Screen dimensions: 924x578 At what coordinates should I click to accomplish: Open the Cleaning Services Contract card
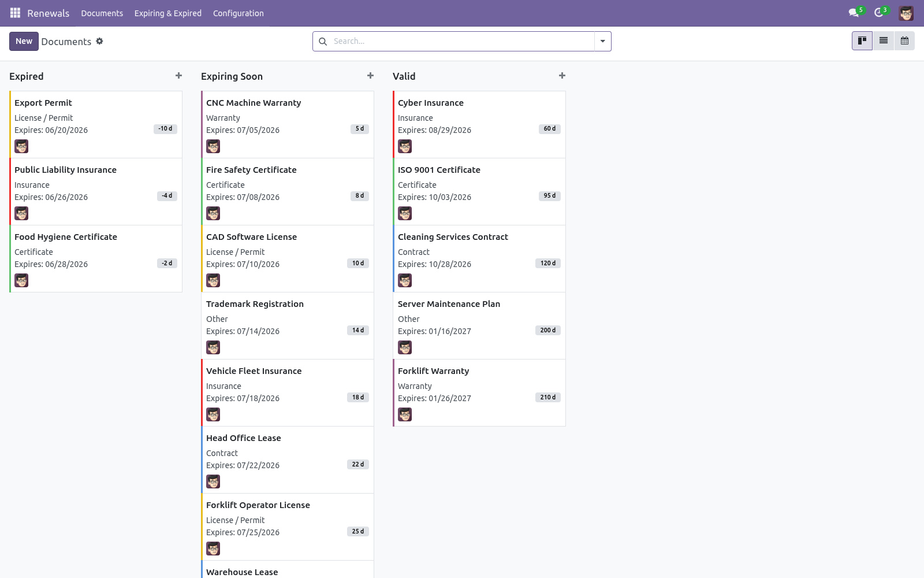point(479,259)
